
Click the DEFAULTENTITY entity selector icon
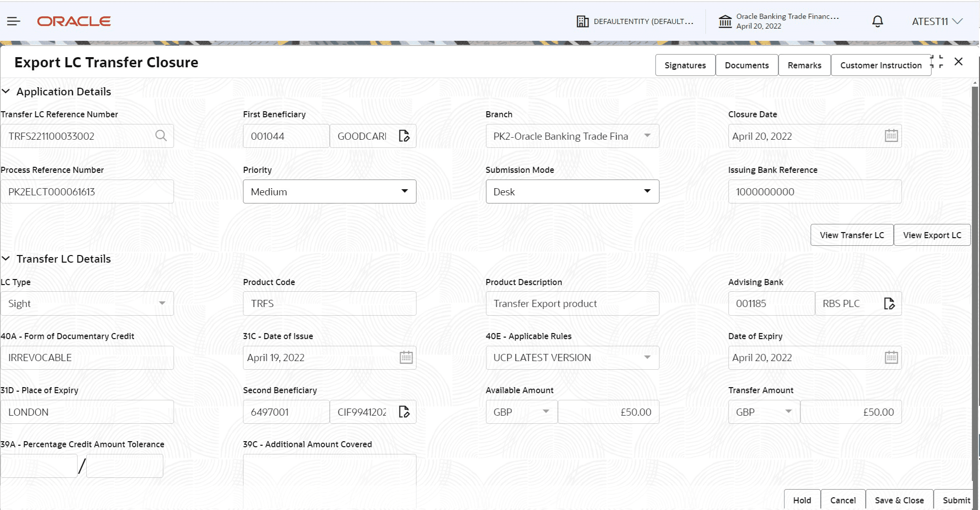click(582, 21)
